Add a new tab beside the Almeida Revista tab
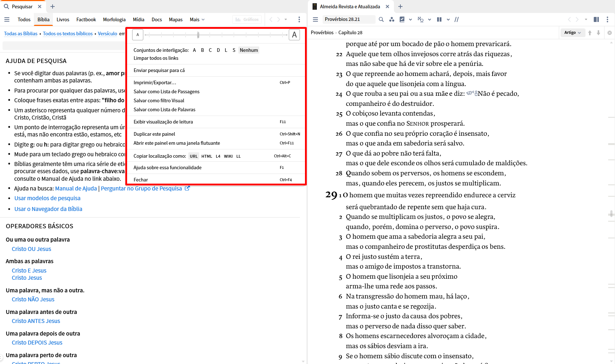Image resolution: width=615 pixels, height=364 pixels. tap(400, 6)
